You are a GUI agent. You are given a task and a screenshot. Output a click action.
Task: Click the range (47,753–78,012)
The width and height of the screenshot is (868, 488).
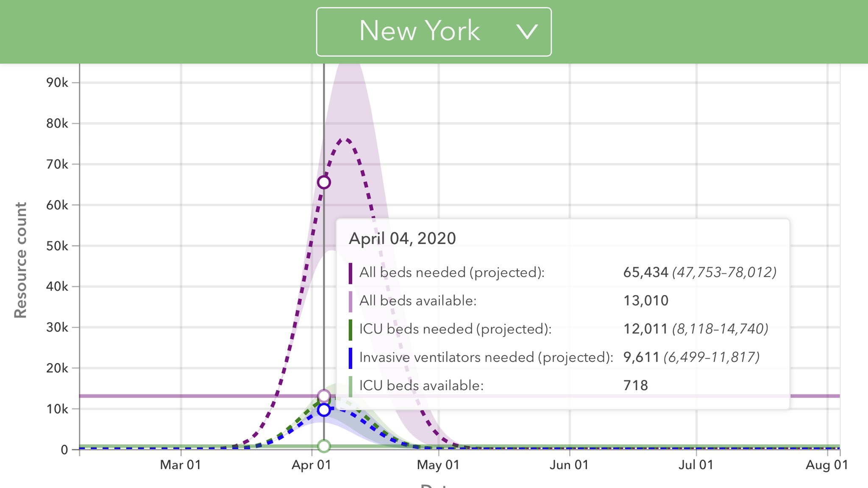724,272
